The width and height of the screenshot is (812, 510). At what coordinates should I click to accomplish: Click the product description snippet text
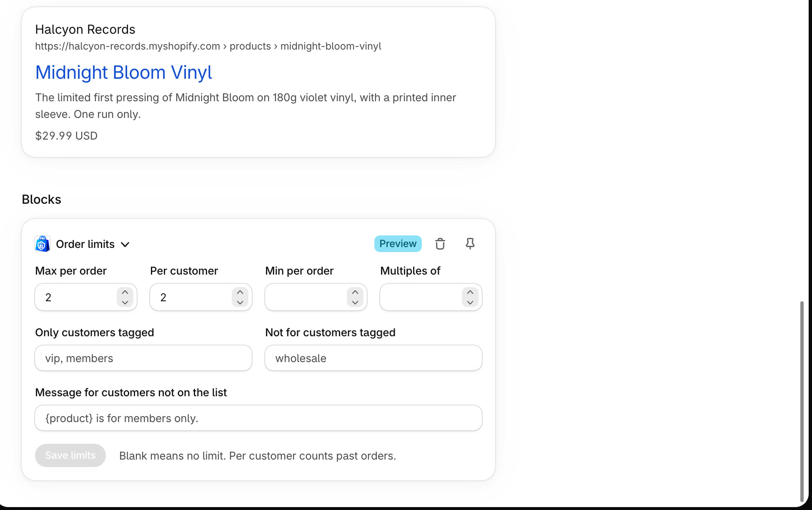pyautogui.click(x=246, y=106)
